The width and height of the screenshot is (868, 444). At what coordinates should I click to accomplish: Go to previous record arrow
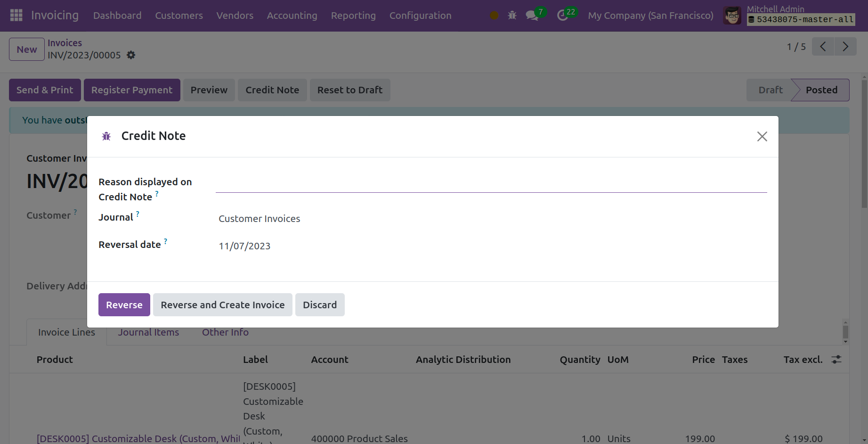pyautogui.click(x=823, y=47)
